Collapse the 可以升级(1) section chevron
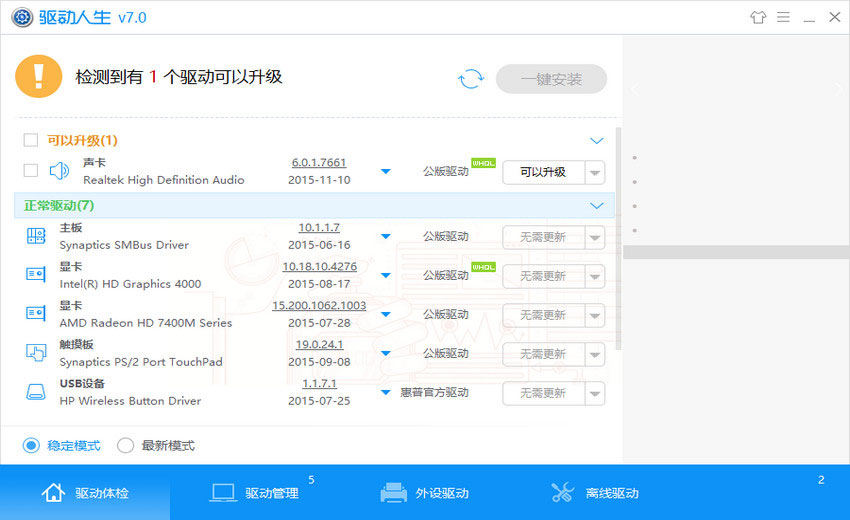Image resolution: width=850 pixels, height=520 pixels. [x=596, y=141]
